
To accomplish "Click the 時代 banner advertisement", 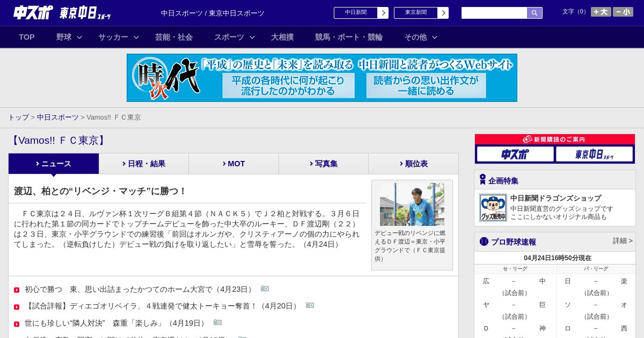I will [322, 78].
